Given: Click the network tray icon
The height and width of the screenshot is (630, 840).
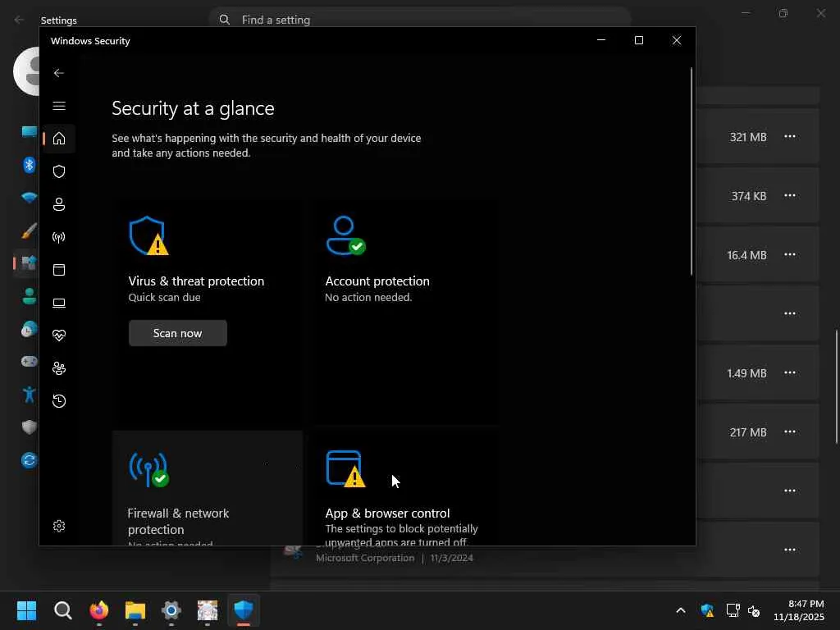Looking at the screenshot, I should coord(733,610).
